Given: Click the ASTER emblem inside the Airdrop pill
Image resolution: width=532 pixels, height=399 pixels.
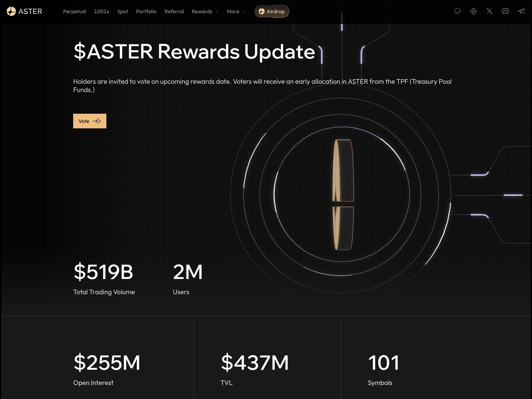Looking at the screenshot, I should click(261, 11).
